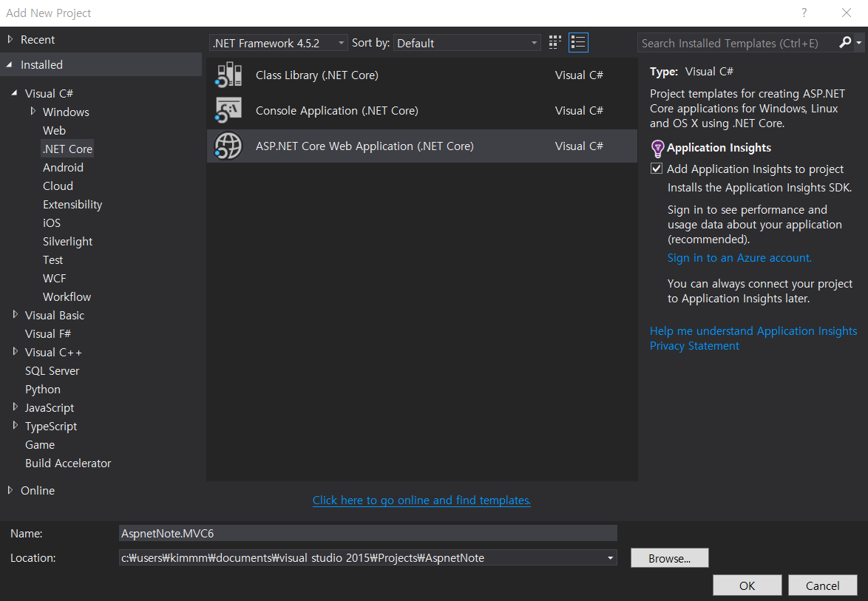Open the Sort by Default dropdown
868x601 pixels.
point(467,43)
